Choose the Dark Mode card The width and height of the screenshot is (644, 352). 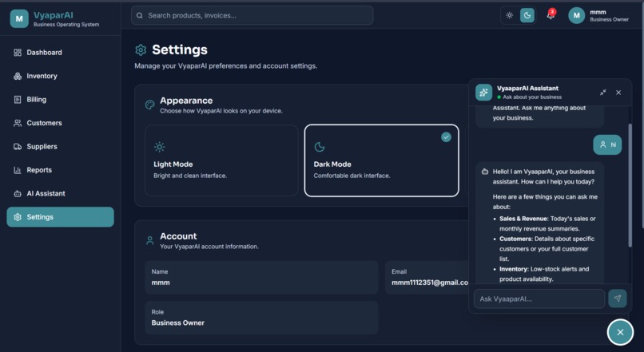click(x=382, y=160)
